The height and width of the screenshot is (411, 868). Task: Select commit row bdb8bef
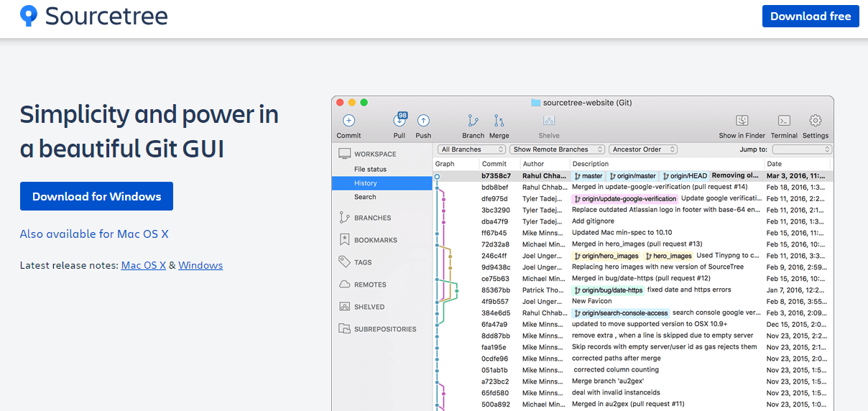pos(633,187)
